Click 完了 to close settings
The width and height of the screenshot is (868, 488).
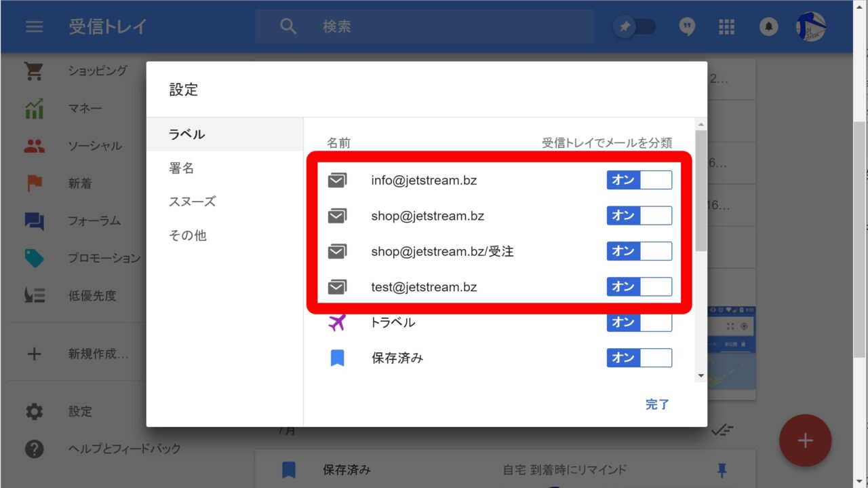click(x=657, y=405)
